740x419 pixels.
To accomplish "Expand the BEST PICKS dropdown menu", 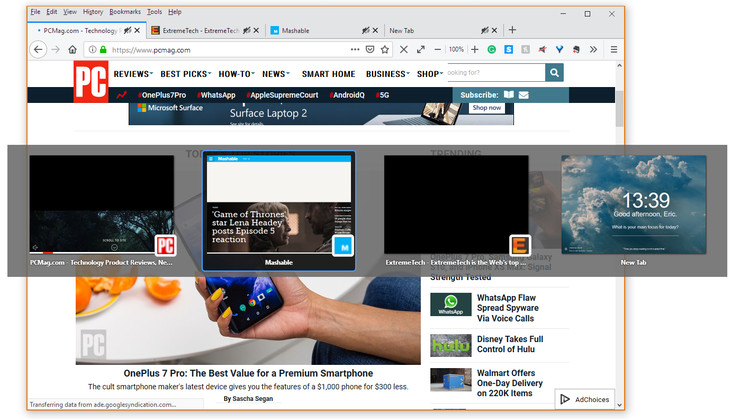I will pyautogui.click(x=186, y=74).
